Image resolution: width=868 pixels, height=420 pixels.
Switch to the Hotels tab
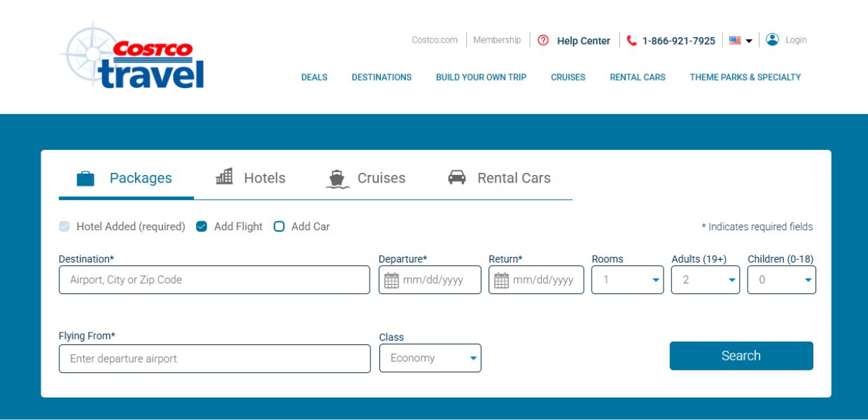[251, 178]
